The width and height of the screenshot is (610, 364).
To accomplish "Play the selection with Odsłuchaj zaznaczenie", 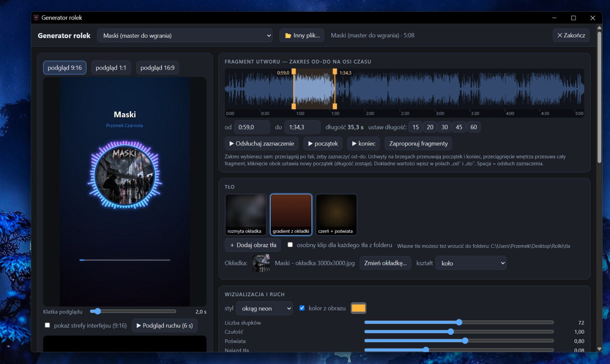I will 262,144.
